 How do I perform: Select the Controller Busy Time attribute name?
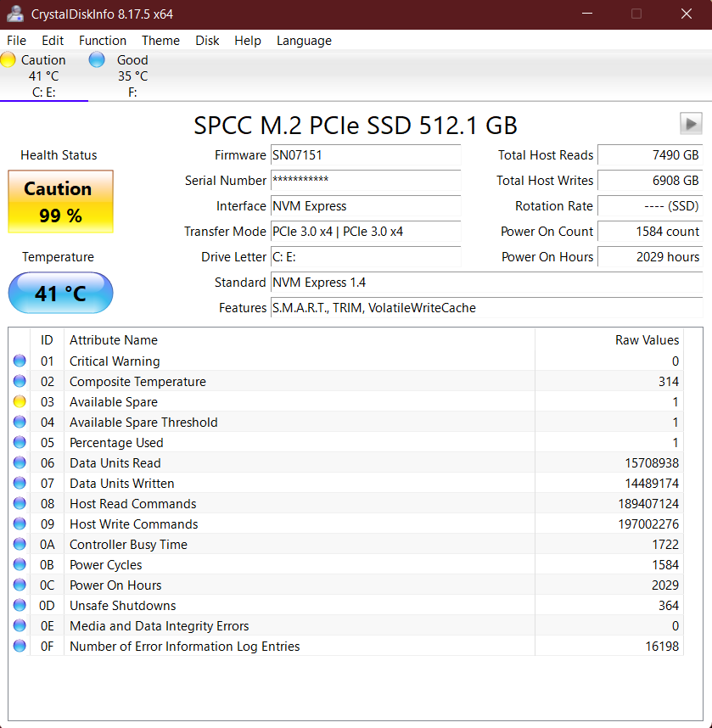[129, 545]
